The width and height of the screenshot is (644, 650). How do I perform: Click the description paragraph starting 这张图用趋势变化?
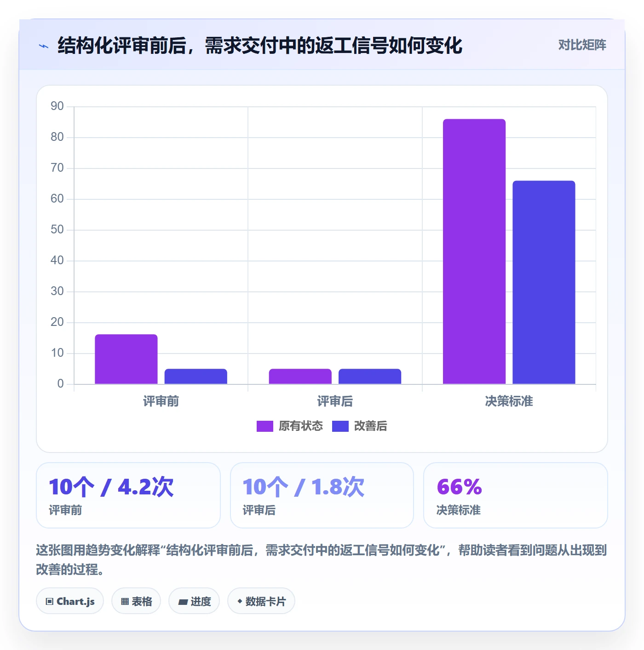pyautogui.click(x=322, y=560)
